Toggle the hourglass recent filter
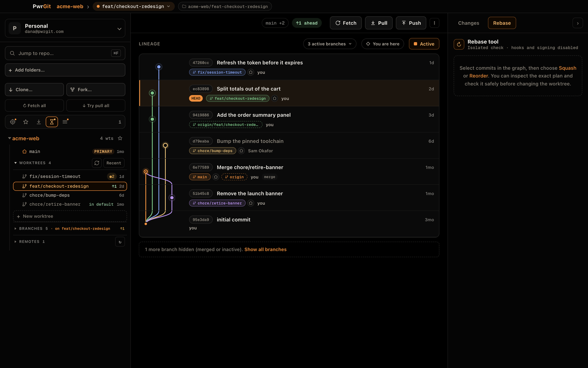This screenshot has width=588, height=368. coord(52,122)
